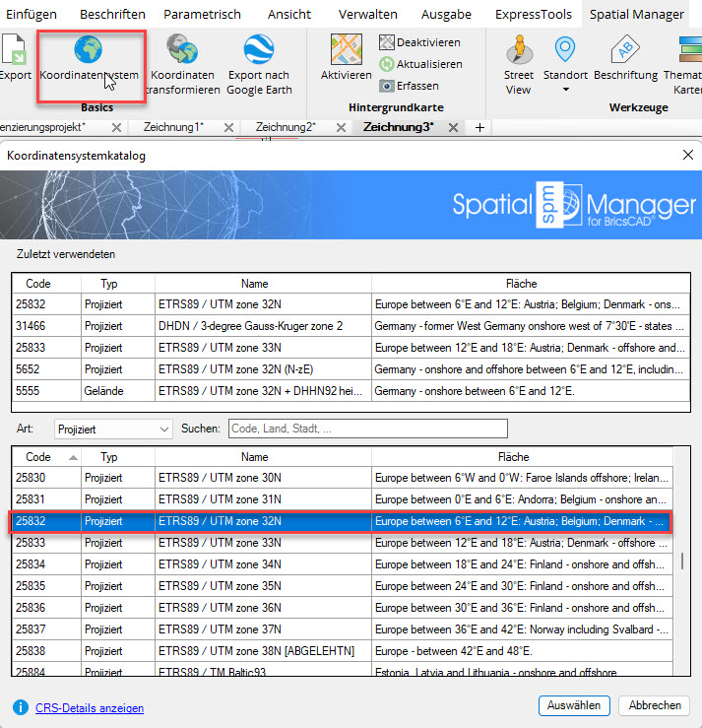Click Aktualisieren to refresh background map
Viewport: 702px width, 728px height.
tap(388, 64)
